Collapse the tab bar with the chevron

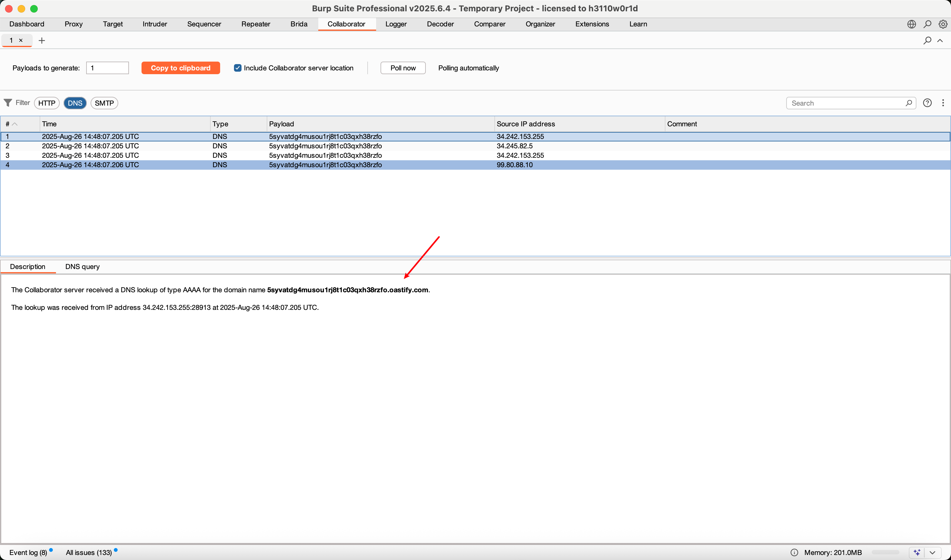pos(940,40)
